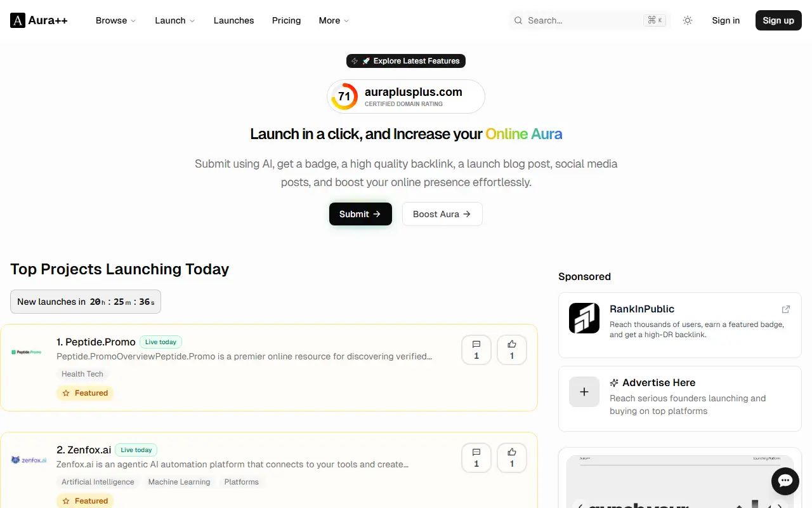Click the Aura++ brand name

[x=48, y=20]
